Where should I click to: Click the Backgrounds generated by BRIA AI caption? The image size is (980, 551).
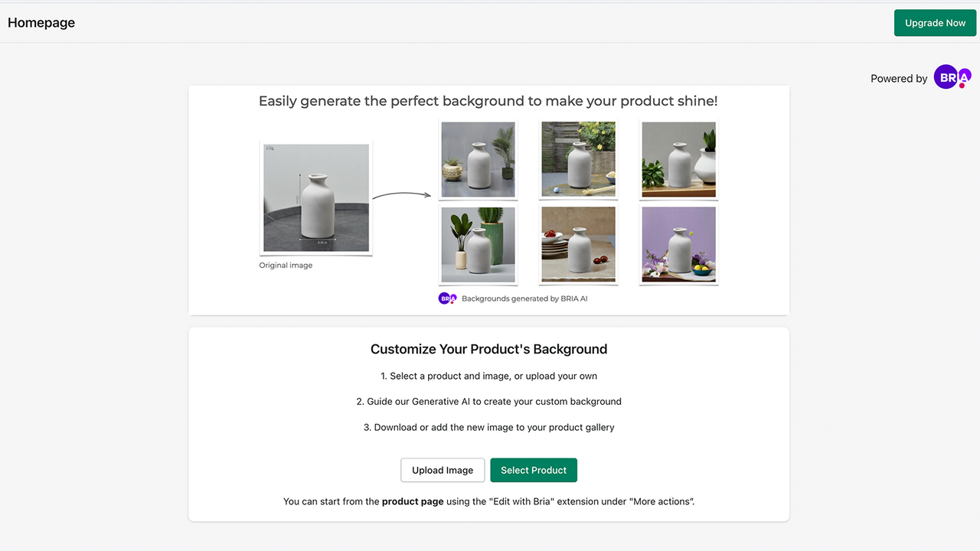click(x=523, y=298)
